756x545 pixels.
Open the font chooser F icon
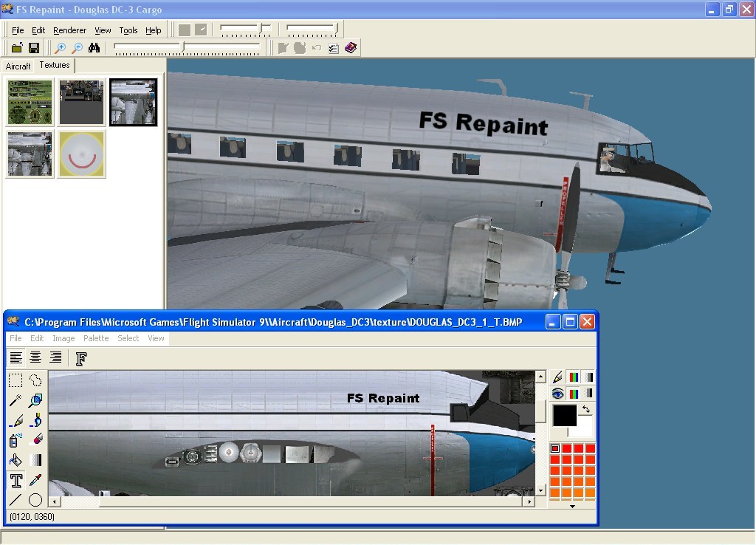[81, 358]
